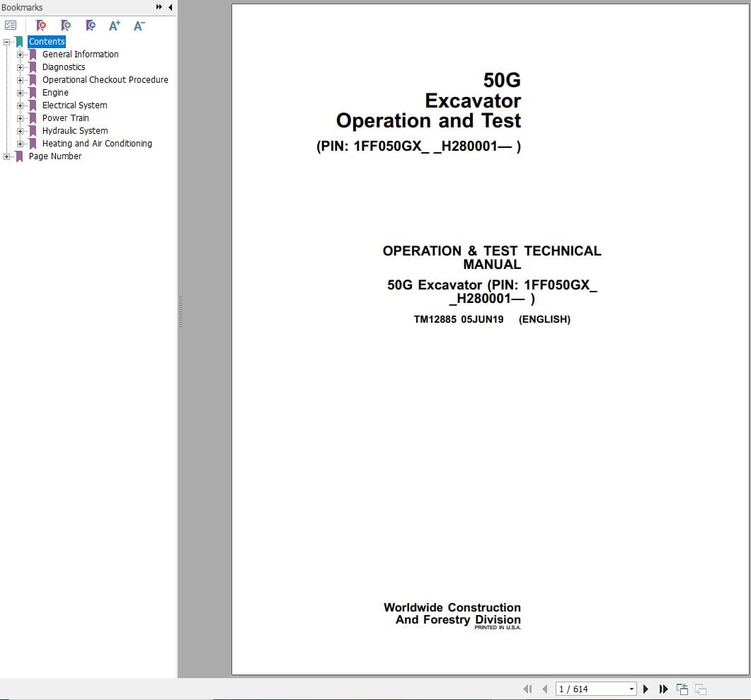Go to next page button
This screenshot has height=700, width=751.
click(x=646, y=689)
